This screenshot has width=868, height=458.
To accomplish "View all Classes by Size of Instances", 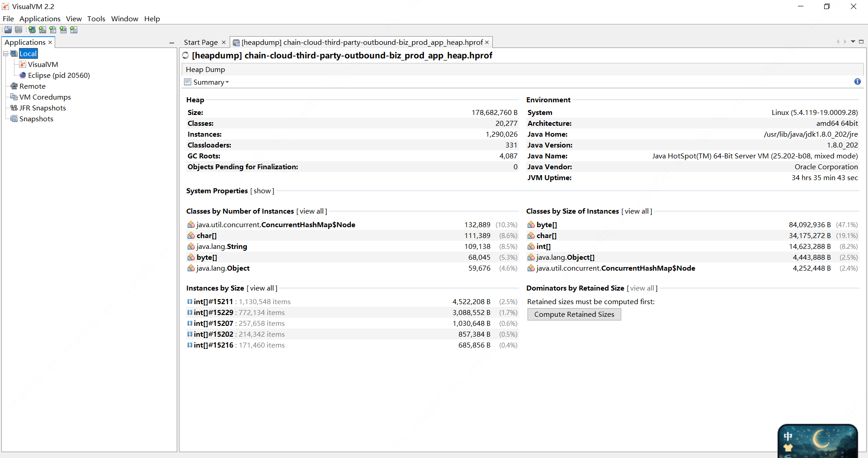I will [637, 211].
